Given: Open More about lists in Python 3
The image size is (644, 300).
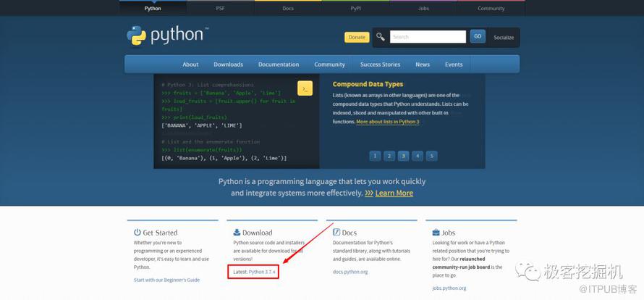Looking at the screenshot, I should pos(388,122).
